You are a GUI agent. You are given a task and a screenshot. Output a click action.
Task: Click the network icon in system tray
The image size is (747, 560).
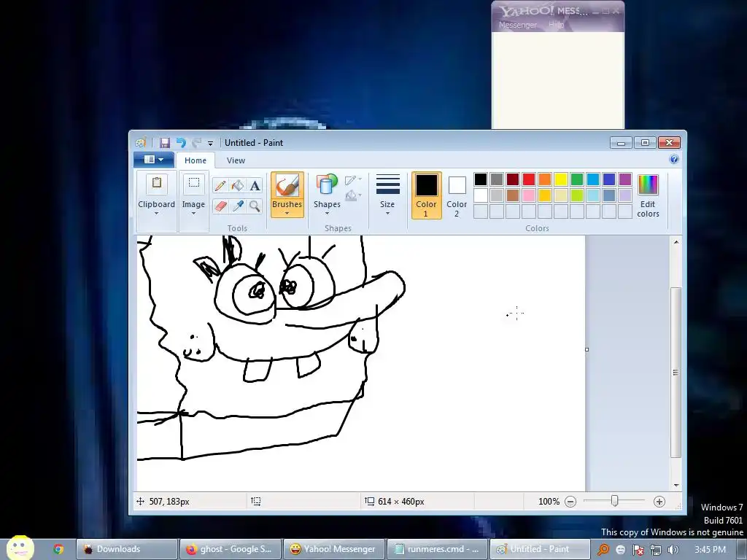click(x=656, y=550)
